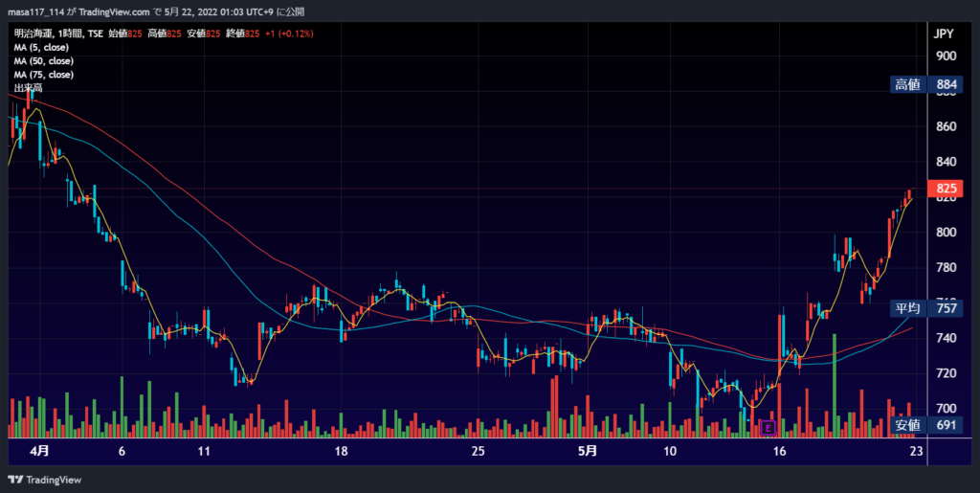Click the 18 date axis label
This screenshot has height=493, width=980.
(x=341, y=451)
